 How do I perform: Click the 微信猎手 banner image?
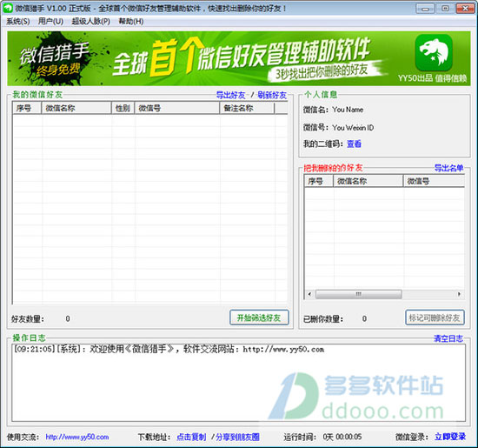pos(239,58)
